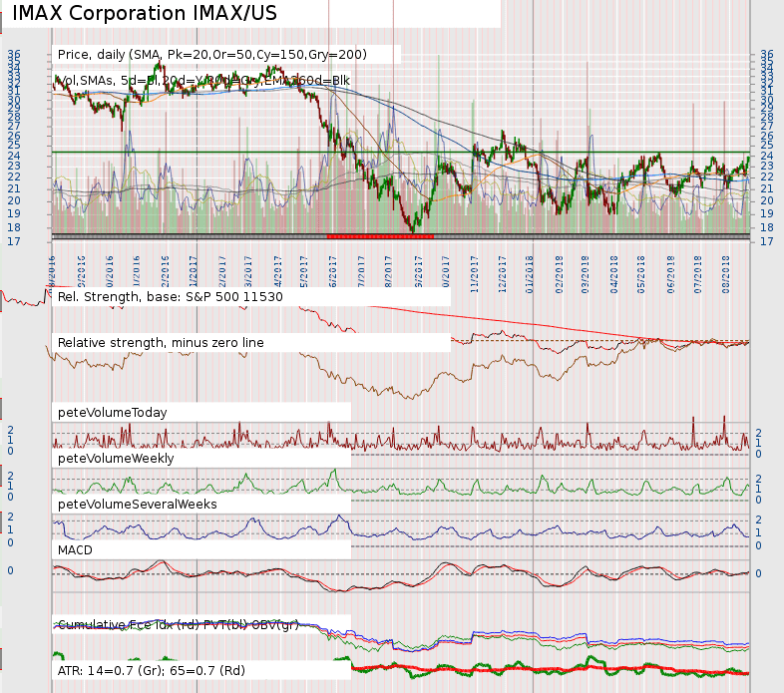
Task: Select the 08/2018 date axis label
Action: (726, 274)
